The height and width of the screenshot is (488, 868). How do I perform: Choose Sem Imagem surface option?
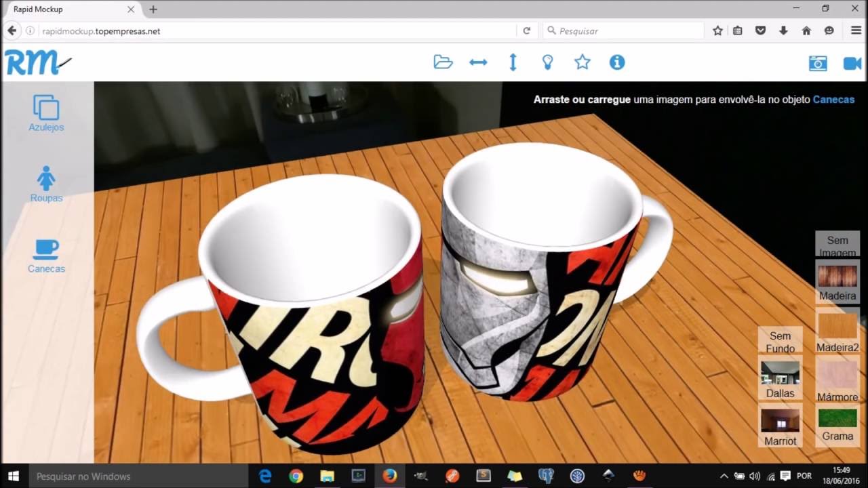point(837,244)
